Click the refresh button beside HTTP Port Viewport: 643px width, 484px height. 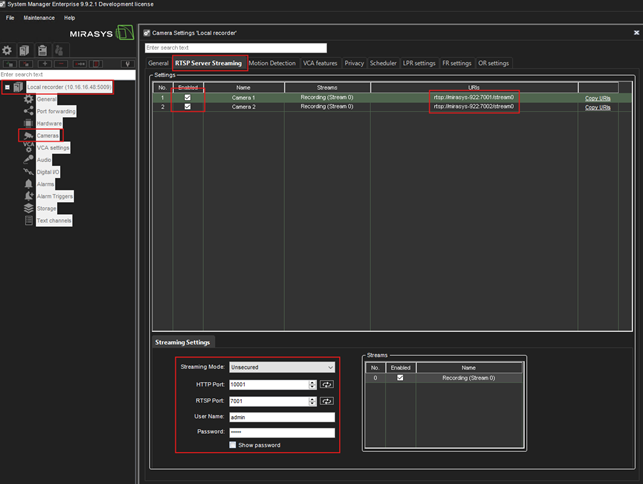click(326, 384)
